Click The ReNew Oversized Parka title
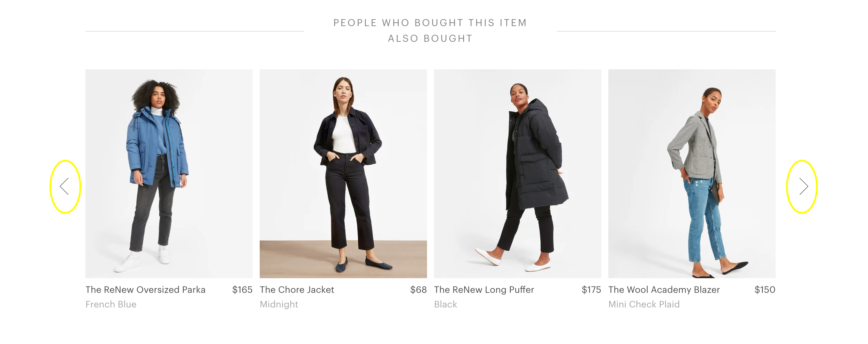The height and width of the screenshot is (344, 868). (x=145, y=290)
